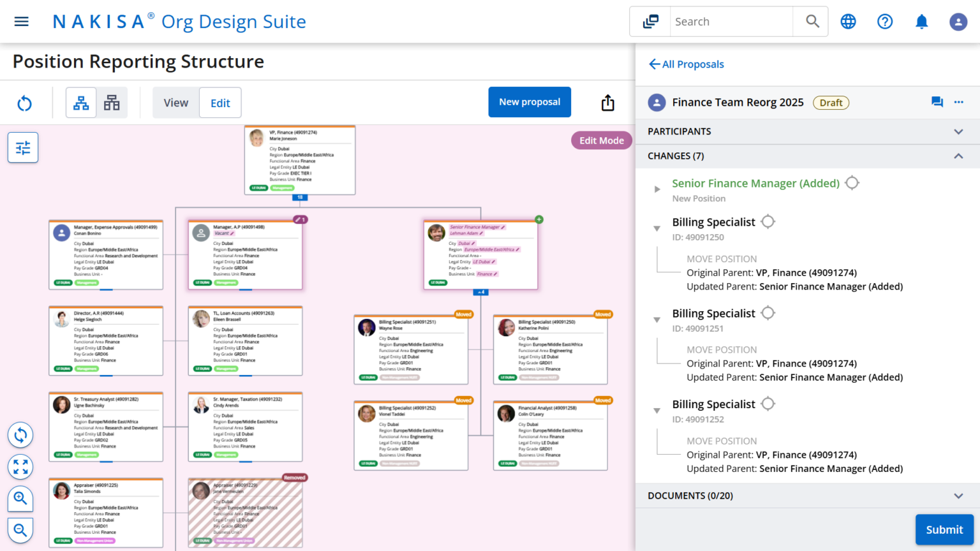Select the vertical tree layout toggle
The width and height of the screenshot is (980, 551).
click(x=81, y=102)
